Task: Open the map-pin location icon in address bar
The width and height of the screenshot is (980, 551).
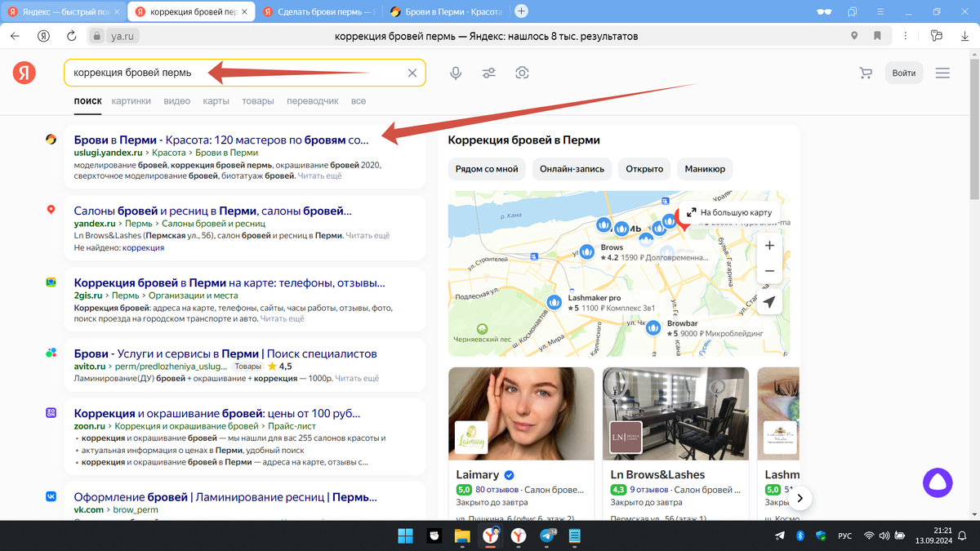Action: tap(855, 36)
